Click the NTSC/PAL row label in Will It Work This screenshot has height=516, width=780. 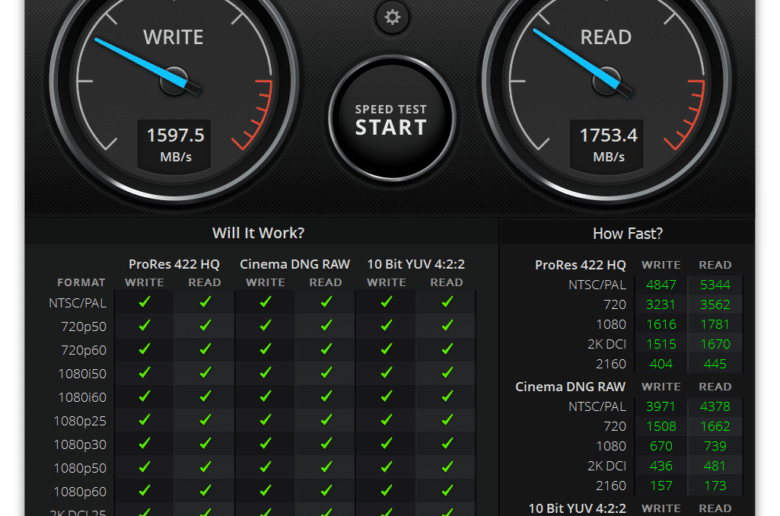[x=78, y=303]
